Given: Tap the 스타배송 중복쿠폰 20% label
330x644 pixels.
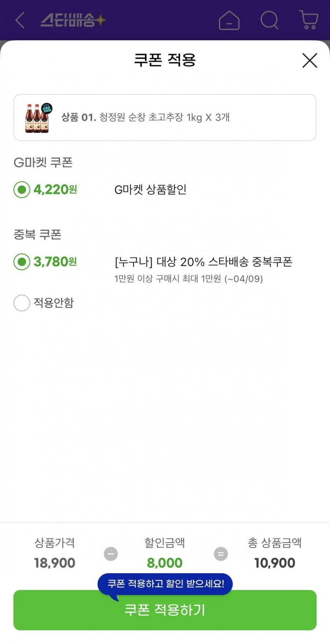Looking at the screenshot, I should point(203,262).
